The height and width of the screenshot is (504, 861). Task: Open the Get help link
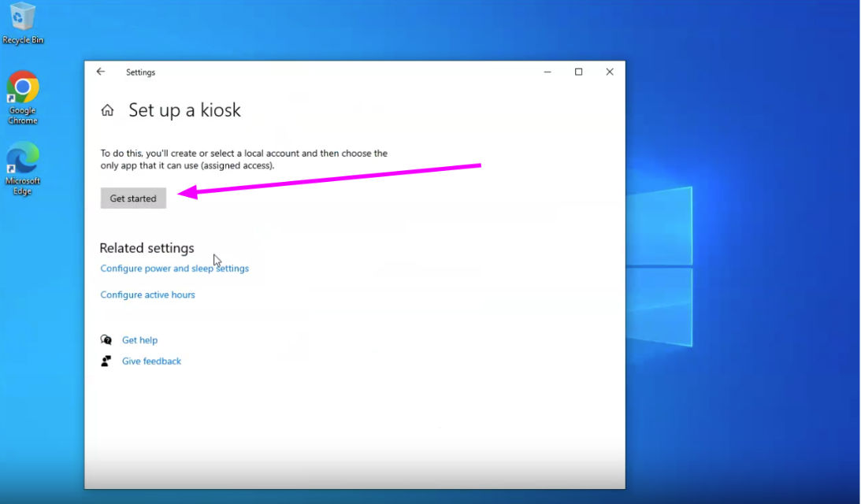pyautogui.click(x=139, y=340)
